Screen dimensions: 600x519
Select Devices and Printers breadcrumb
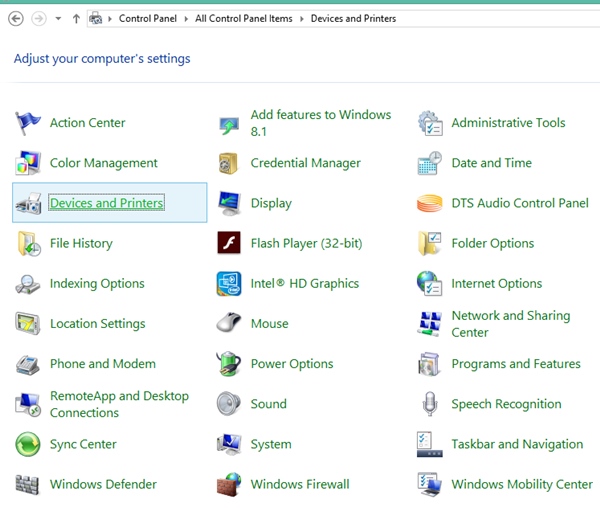point(353,18)
